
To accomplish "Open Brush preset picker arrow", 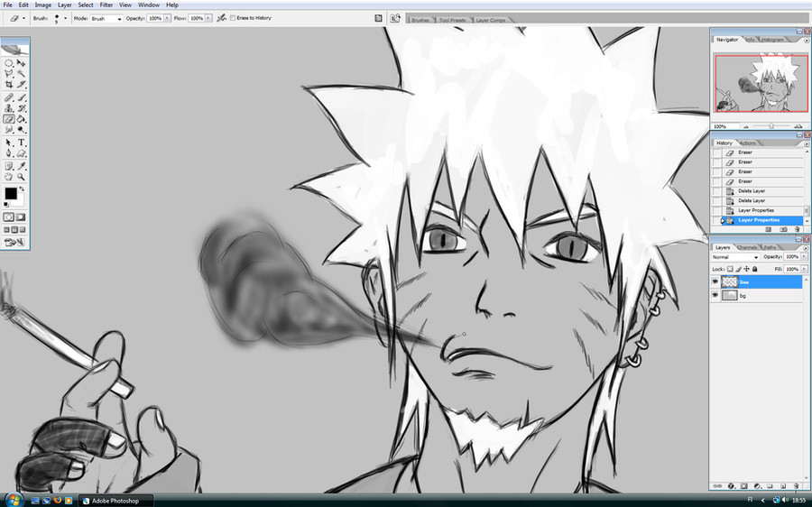I will tap(65, 19).
